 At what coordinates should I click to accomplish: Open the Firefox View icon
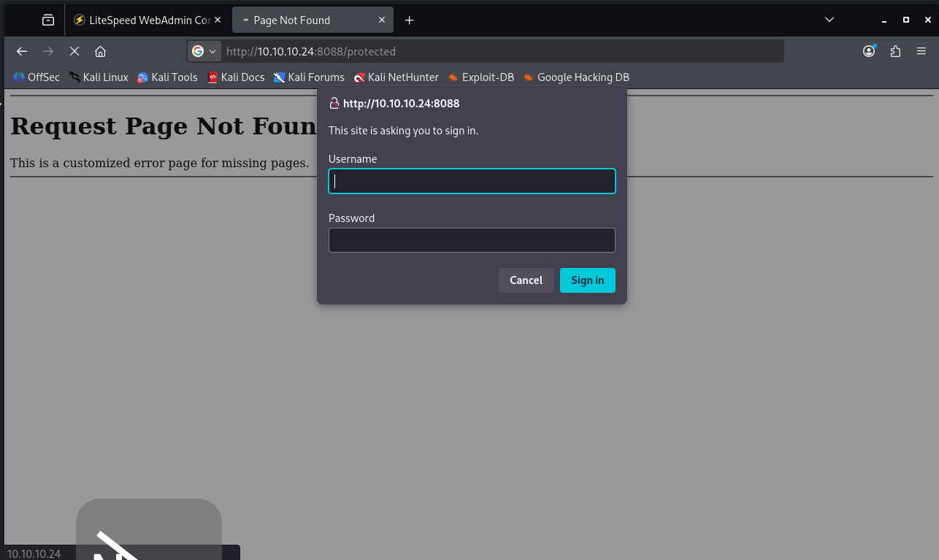(48, 20)
